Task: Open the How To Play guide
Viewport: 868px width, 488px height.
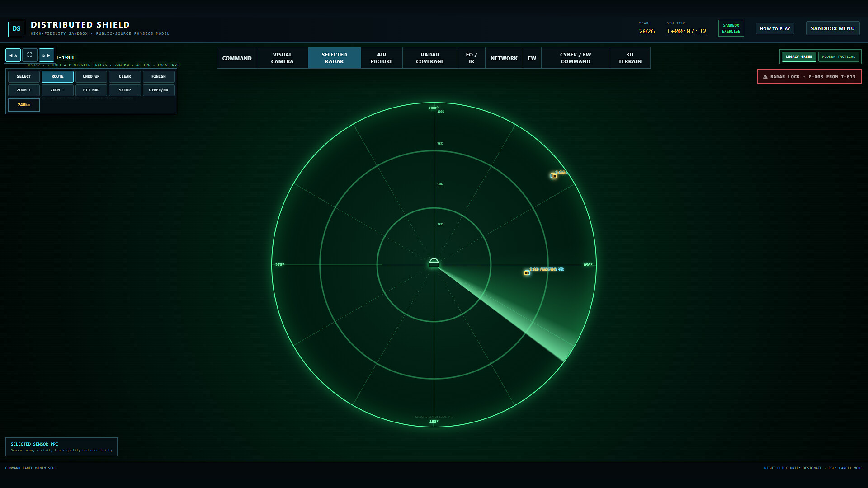Action: (x=775, y=28)
